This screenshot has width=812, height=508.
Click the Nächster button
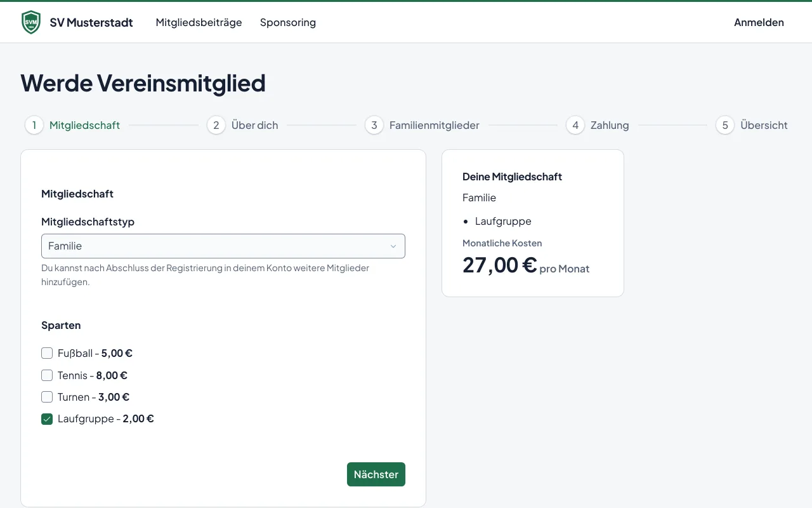(376, 474)
